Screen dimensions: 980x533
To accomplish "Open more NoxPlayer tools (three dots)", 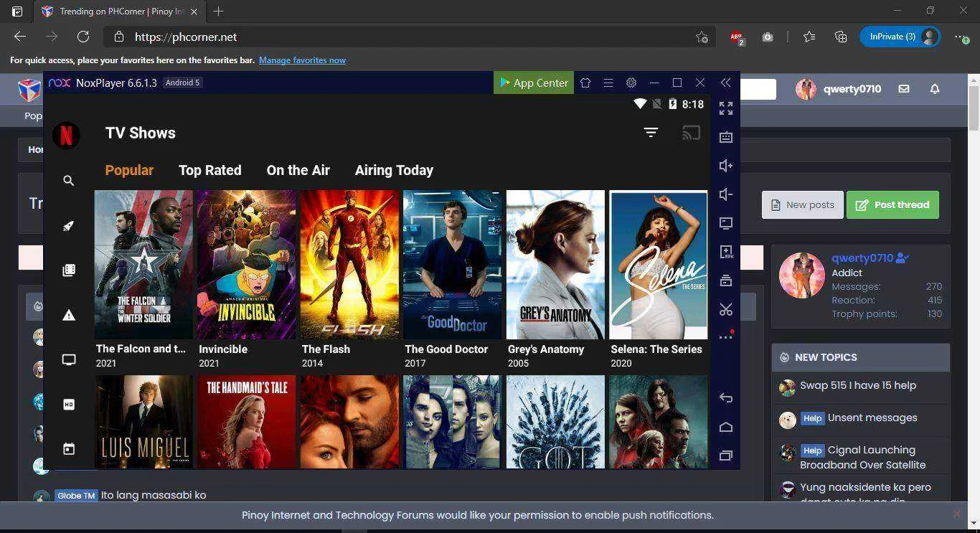I will pyautogui.click(x=726, y=336).
